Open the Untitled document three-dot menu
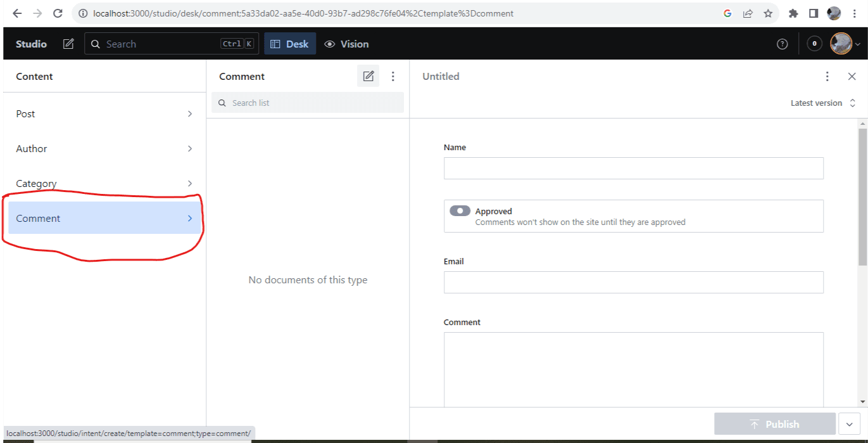 827,76
